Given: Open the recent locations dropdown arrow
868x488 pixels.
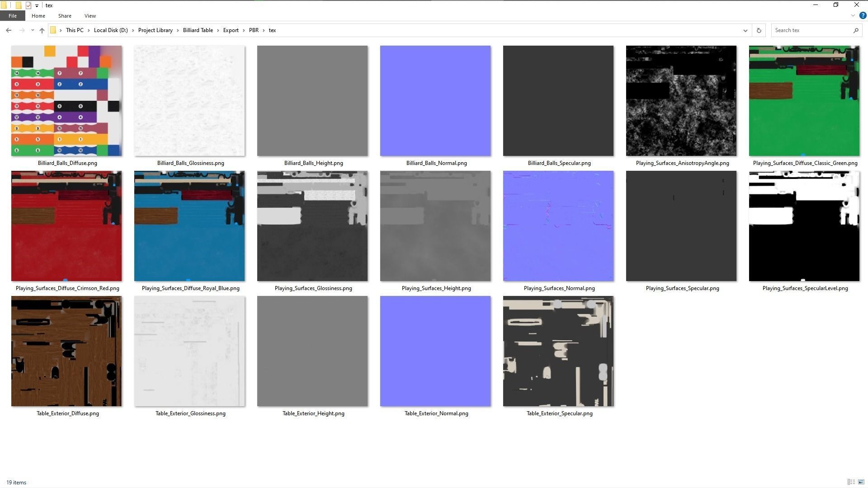Looking at the screenshot, I should coord(33,30).
